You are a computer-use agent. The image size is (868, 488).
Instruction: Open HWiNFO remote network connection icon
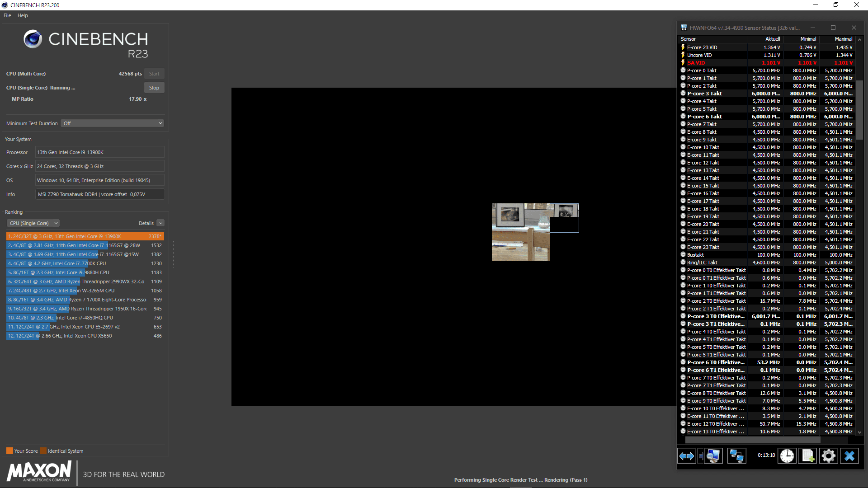click(x=736, y=456)
